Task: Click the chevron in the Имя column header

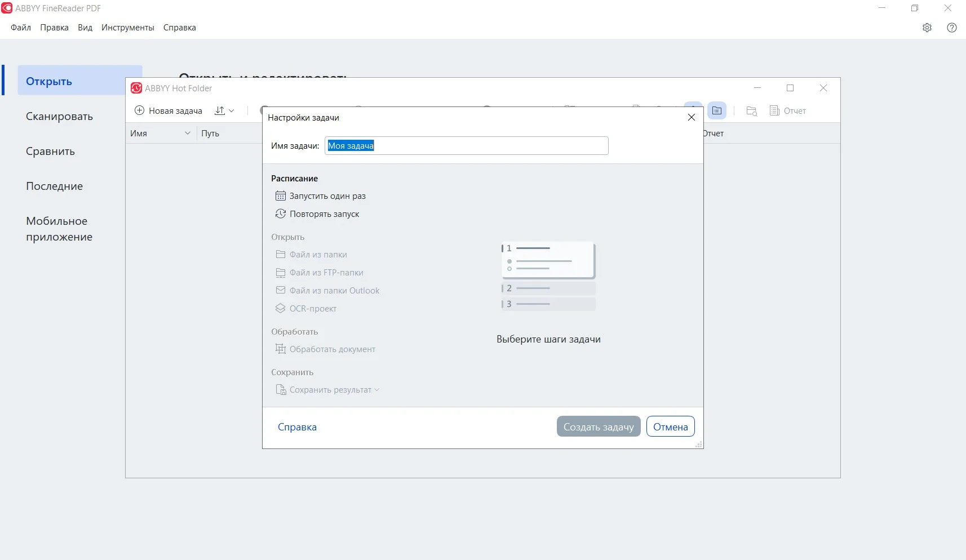Action: point(188,134)
